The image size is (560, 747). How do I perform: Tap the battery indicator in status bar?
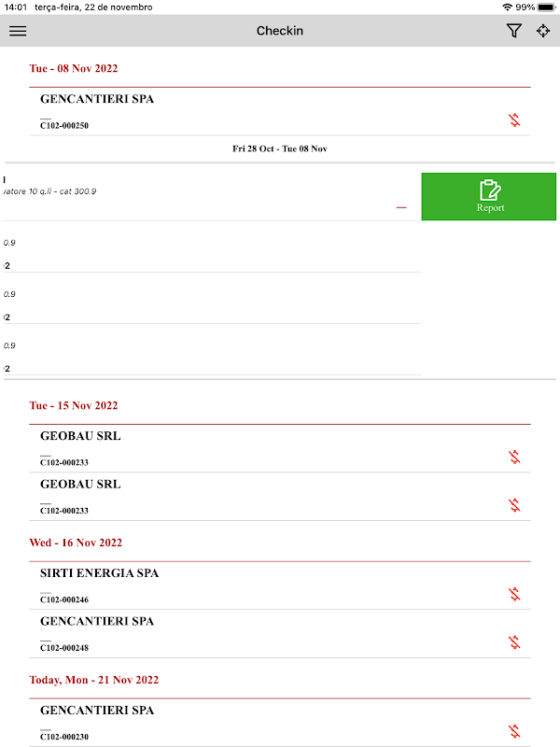(x=546, y=7)
